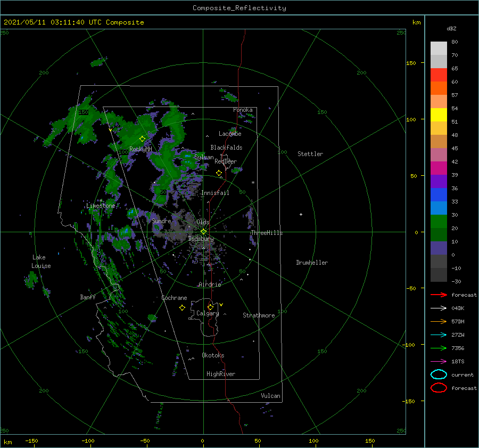479x448 pixels.
Task: Click the white plus marker east of ThreeHills
Action: click(301, 214)
